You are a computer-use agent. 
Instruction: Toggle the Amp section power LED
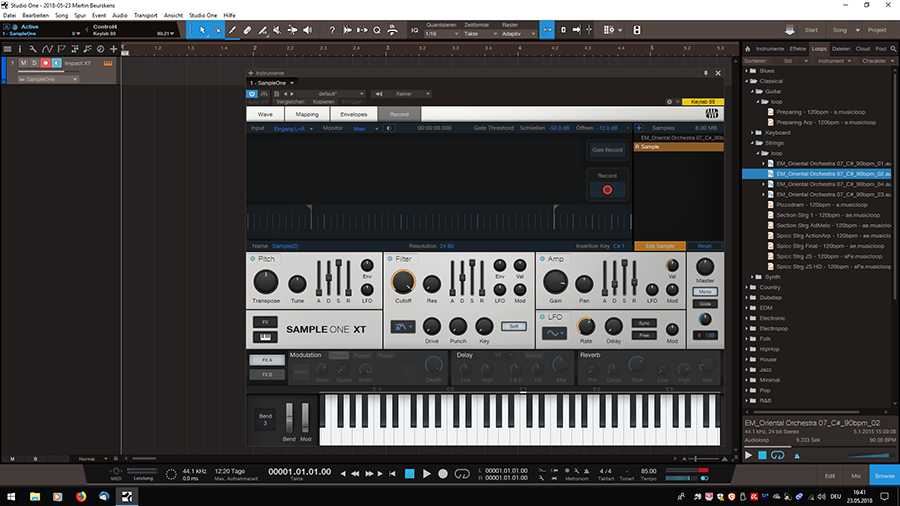[542, 259]
